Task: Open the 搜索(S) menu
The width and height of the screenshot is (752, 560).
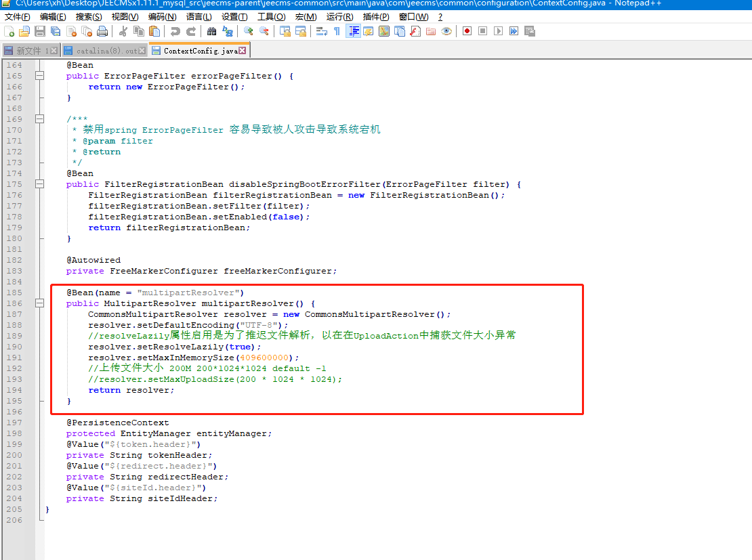Action: (x=89, y=17)
